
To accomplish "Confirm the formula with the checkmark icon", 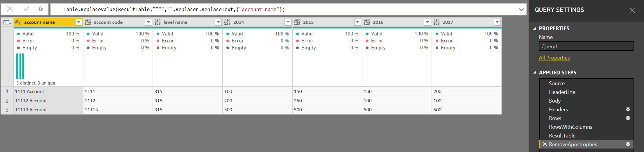I will 26,9.
